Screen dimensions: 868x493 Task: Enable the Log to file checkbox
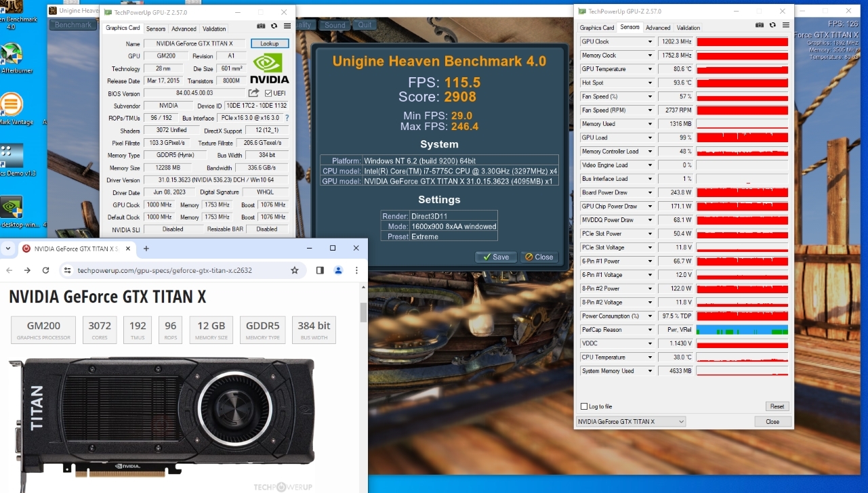point(584,406)
